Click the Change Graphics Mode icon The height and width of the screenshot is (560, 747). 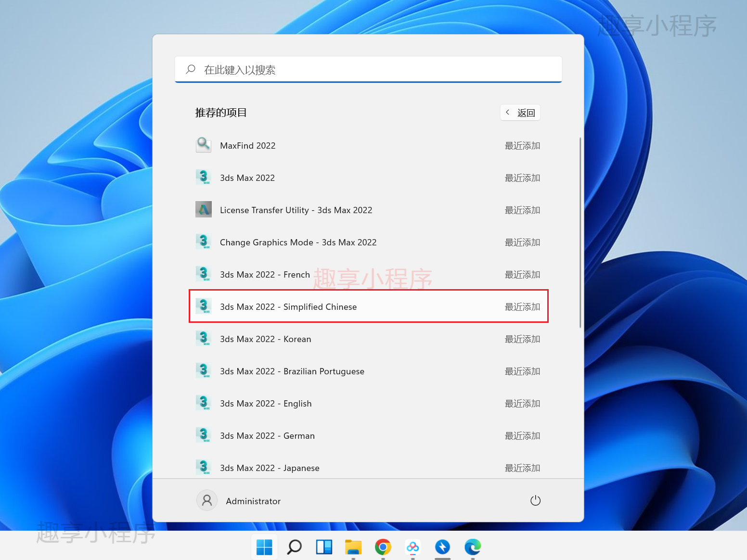click(x=204, y=242)
